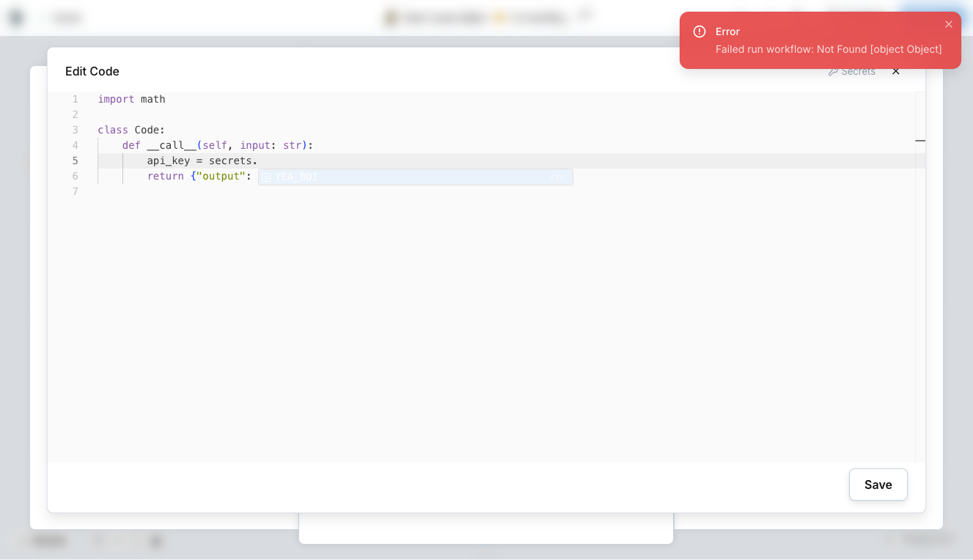Image resolution: width=973 pixels, height=560 pixels.
Task: Click line number 7 in gutter
Action: [75, 191]
